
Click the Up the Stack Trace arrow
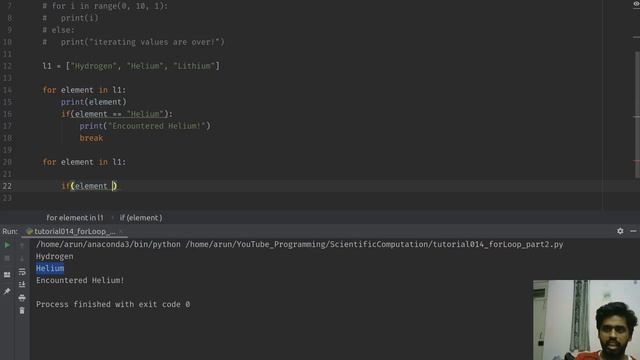click(22, 245)
